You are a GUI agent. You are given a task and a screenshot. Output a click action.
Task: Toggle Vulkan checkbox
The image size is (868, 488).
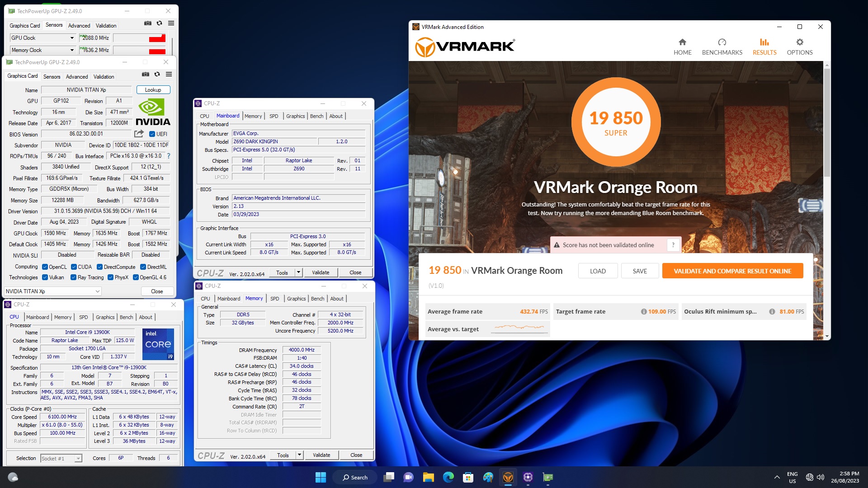click(x=45, y=277)
